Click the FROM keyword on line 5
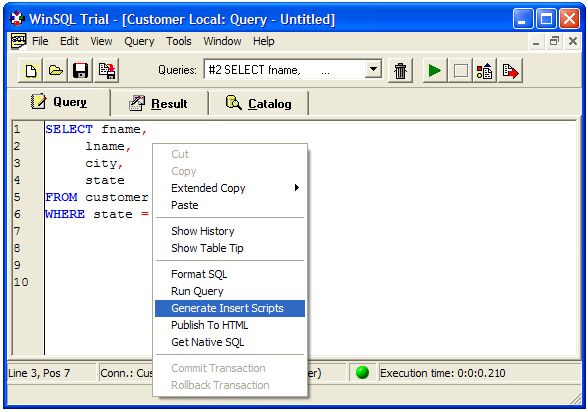 click(x=61, y=197)
